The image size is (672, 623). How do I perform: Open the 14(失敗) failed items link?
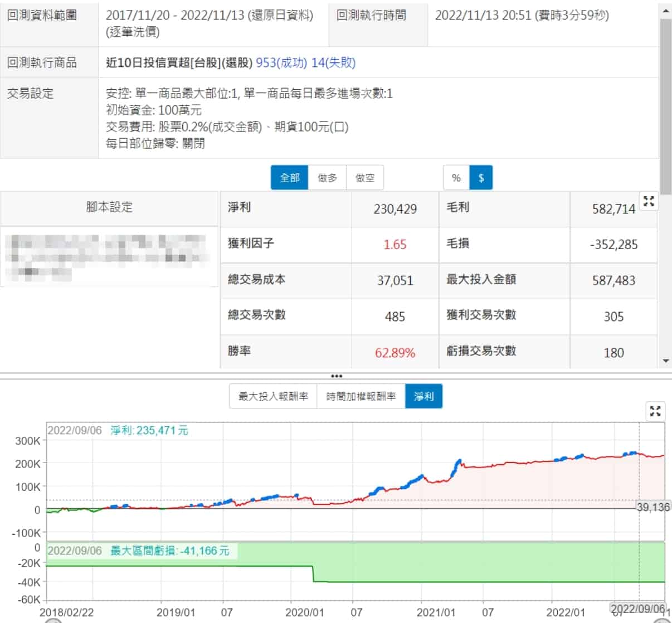[333, 62]
